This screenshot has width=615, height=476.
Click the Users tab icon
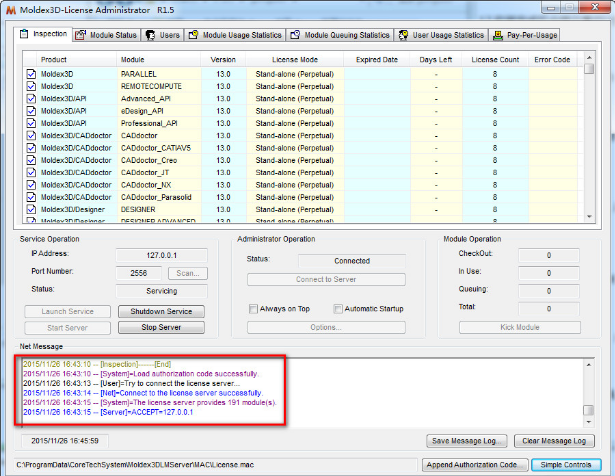coord(150,35)
